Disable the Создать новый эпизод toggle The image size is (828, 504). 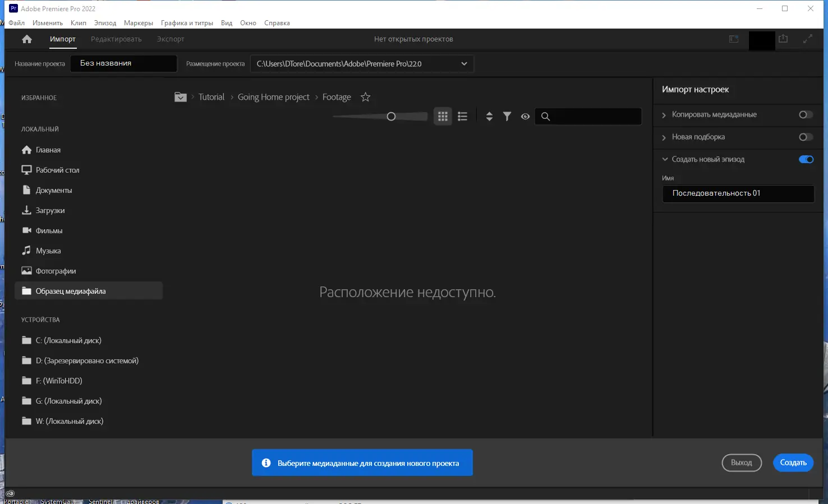pos(806,159)
